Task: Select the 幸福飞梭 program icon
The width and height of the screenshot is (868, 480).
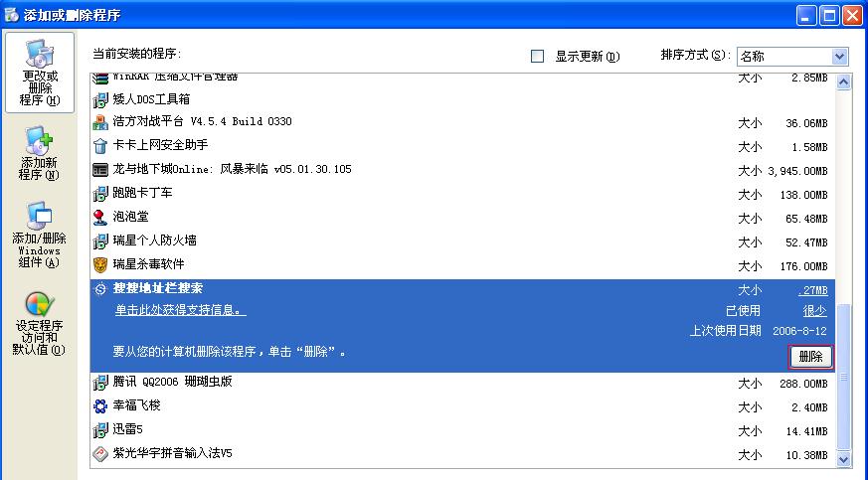Action: [100, 406]
